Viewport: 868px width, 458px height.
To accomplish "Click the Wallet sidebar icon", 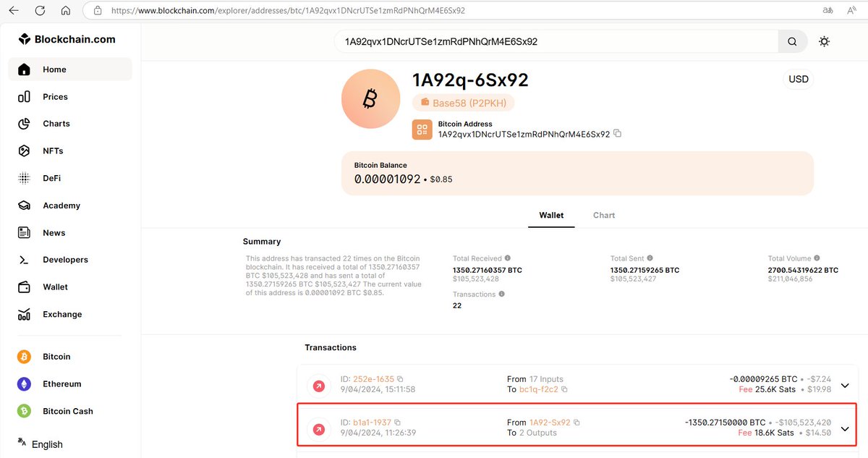I will 24,287.
